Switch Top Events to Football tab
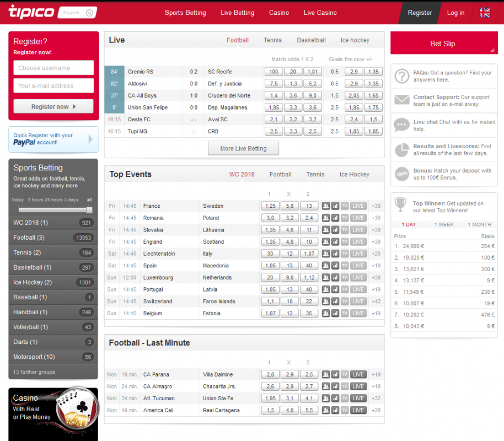The width and height of the screenshot is (504, 441). (x=280, y=174)
